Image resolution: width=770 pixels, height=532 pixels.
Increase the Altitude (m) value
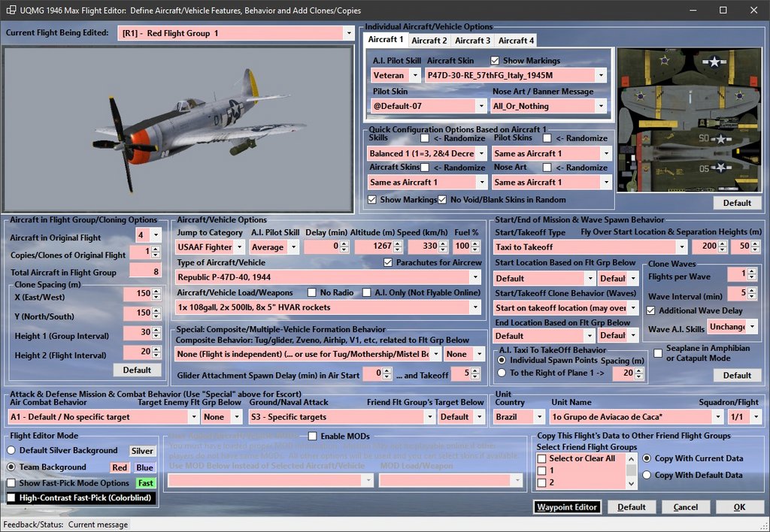pos(398,243)
